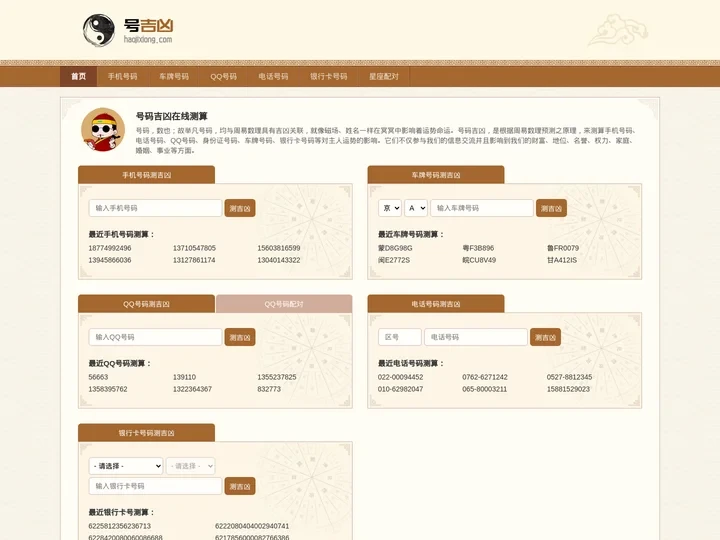Open recent bank card 6222080404002940741

(x=252, y=526)
